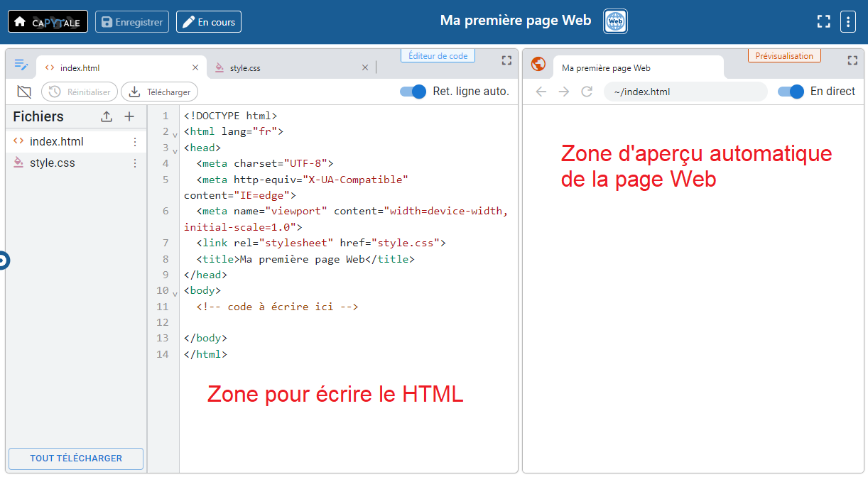Hide the file explorer panel icon

point(24,92)
